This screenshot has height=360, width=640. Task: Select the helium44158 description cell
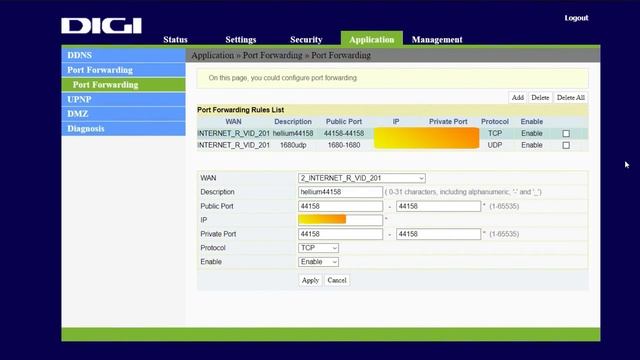(x=293, y=133)
